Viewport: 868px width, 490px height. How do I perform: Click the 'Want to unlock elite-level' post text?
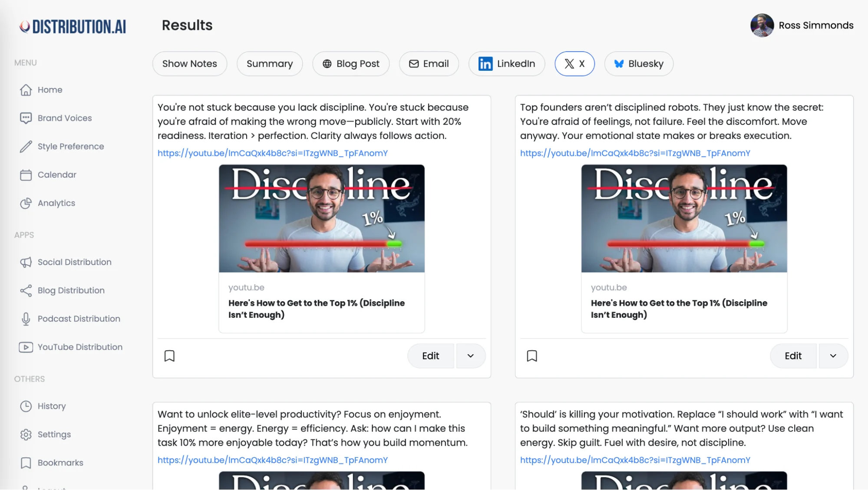pos(313,428)
